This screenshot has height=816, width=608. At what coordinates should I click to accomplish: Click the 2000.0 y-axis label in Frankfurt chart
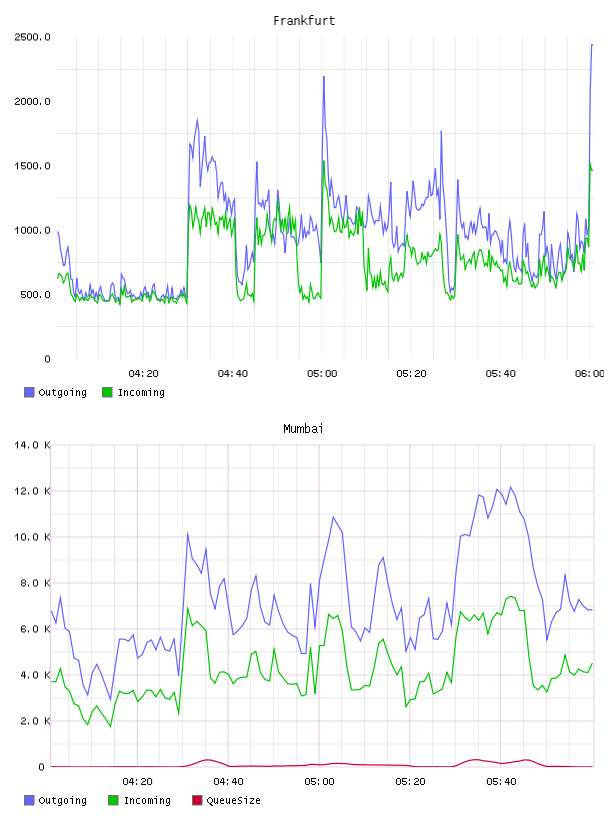(32, 101)
